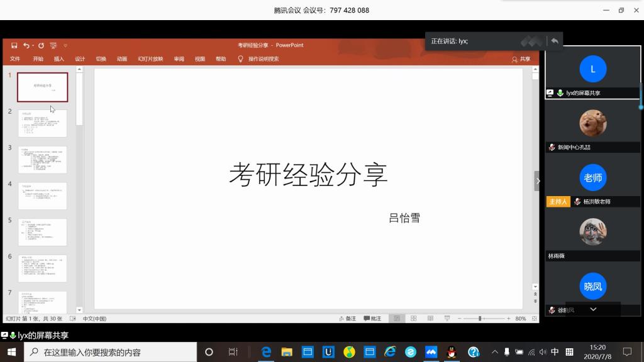Screen dimensions: 644x362
Task: Open the 插入 ribbon tab
Action: click(59, 59)
